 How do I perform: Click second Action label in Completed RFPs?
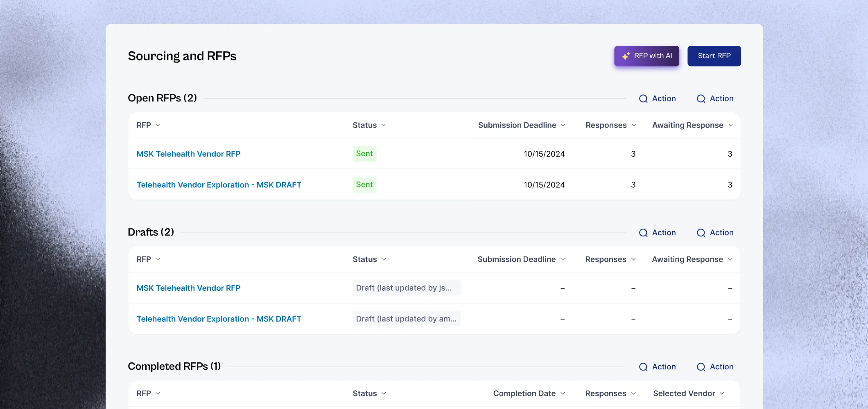point(721,367)
